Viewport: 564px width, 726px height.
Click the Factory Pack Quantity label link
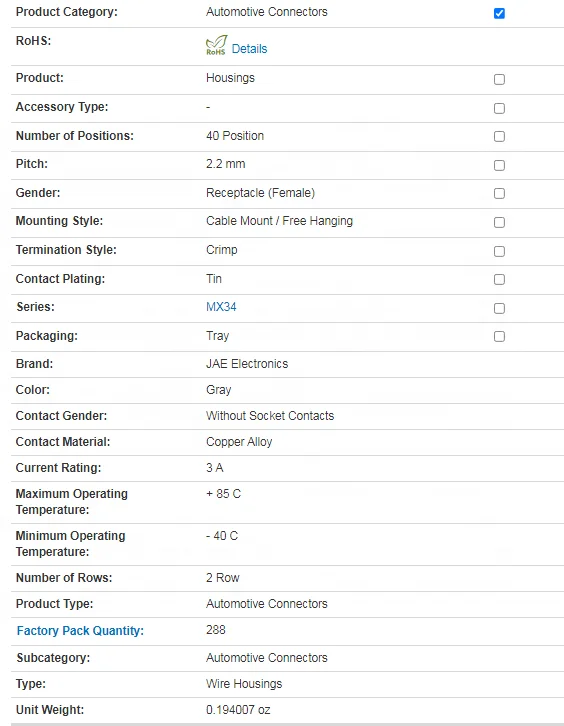pos(80,631)
